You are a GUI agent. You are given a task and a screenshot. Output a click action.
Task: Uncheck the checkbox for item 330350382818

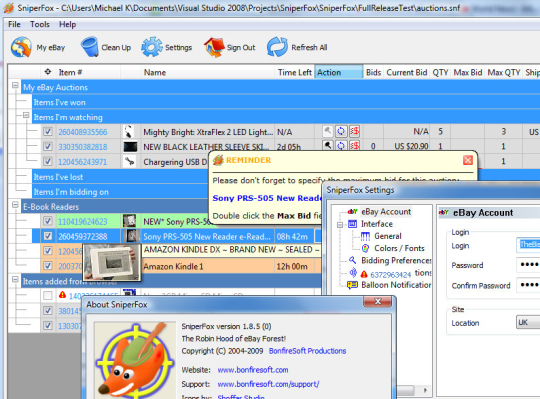[x=48, y=147]
